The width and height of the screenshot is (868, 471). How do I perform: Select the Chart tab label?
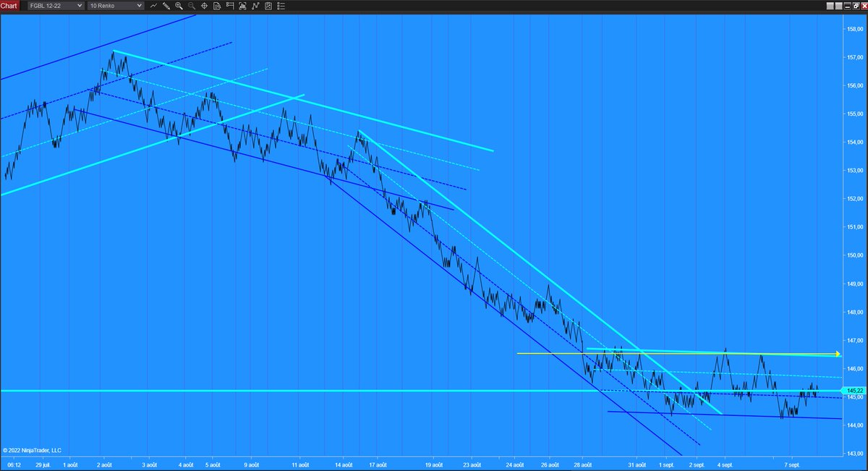tap(9, 6)
